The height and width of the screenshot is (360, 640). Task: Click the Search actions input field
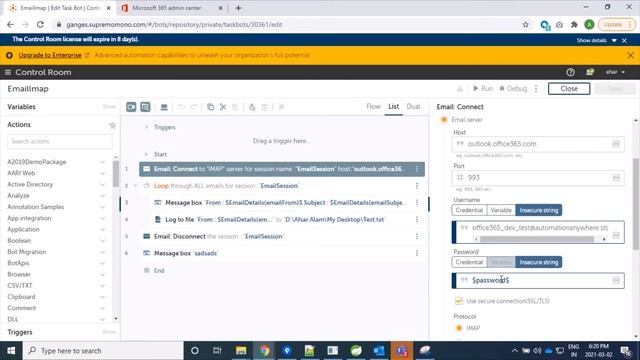click(x=60, y=141)
